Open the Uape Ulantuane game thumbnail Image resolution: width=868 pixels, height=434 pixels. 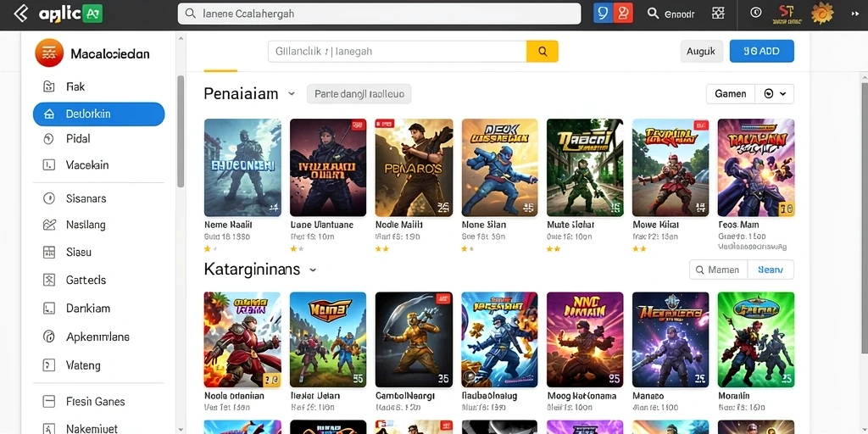tap(328, 167)
